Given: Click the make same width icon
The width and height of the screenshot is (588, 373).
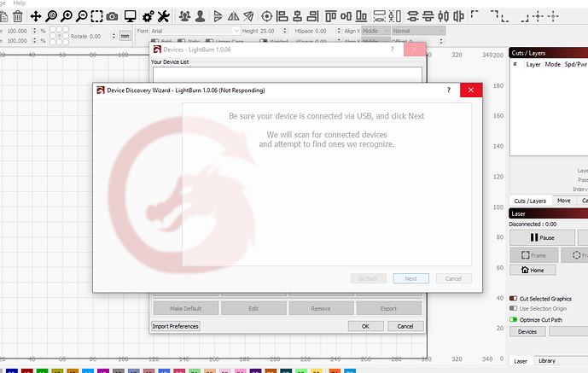Looking at the screenshot, I should pos(379,16).
